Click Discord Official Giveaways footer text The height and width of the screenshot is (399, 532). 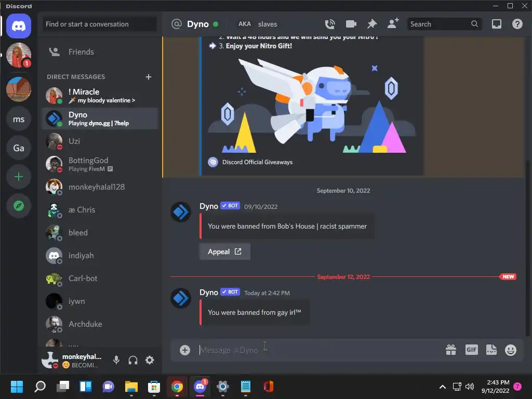(x=257, y=162)
